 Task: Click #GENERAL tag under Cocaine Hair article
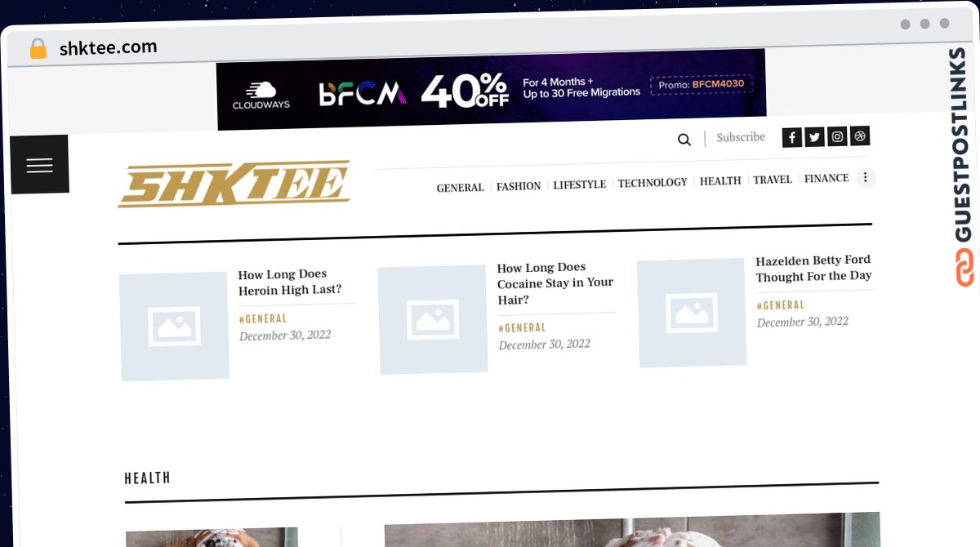click(x=523, y=328)
